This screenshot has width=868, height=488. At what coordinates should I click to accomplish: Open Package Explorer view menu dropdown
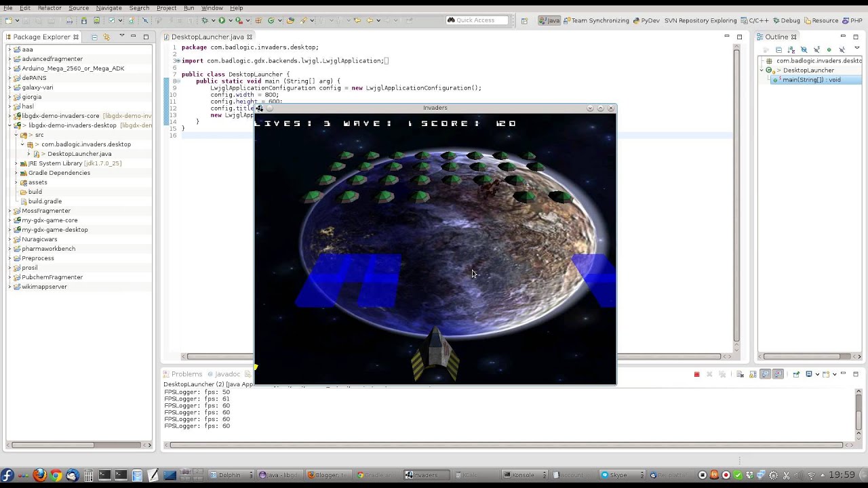(x=121, y=37)
